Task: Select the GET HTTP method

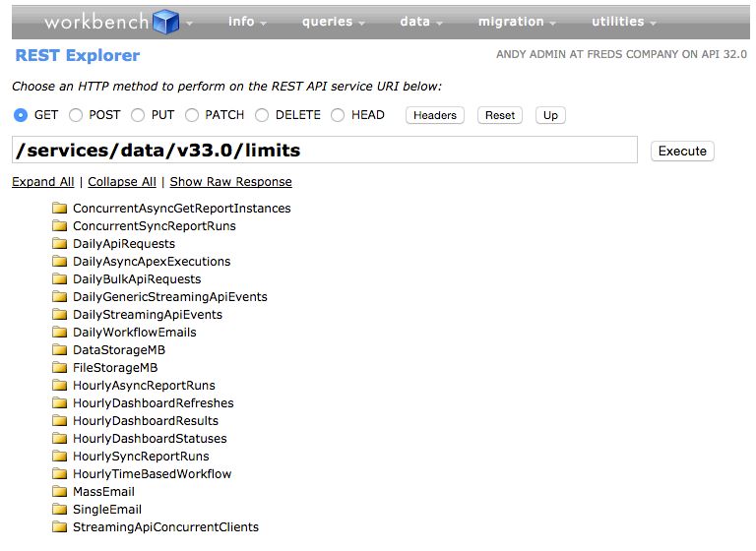Action: click(21, 115)
